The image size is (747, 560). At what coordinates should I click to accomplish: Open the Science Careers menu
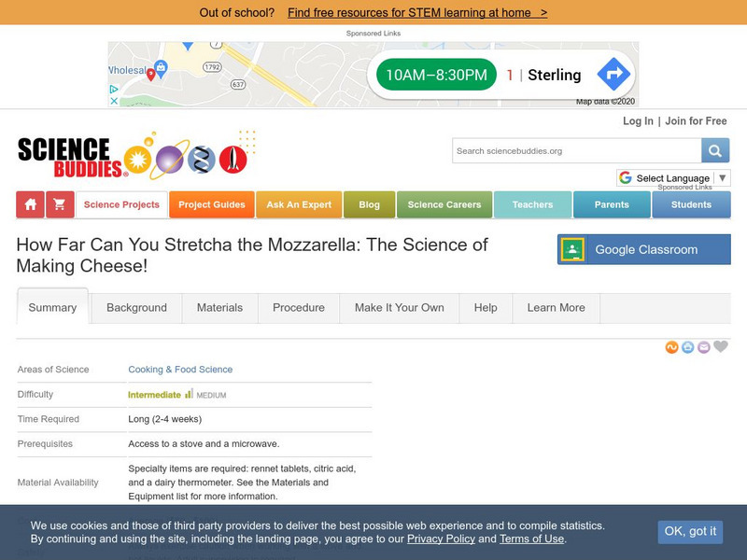(x=444, y=204)
